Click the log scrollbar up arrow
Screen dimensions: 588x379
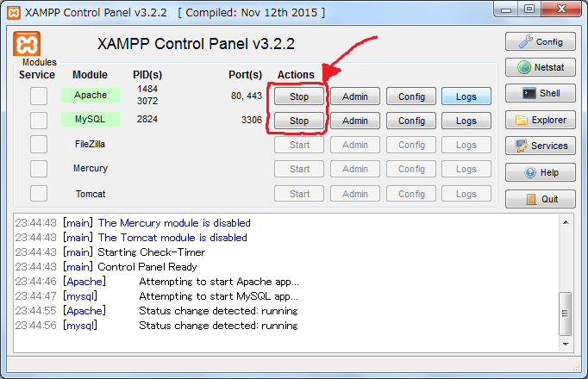[x=566, y=222]
